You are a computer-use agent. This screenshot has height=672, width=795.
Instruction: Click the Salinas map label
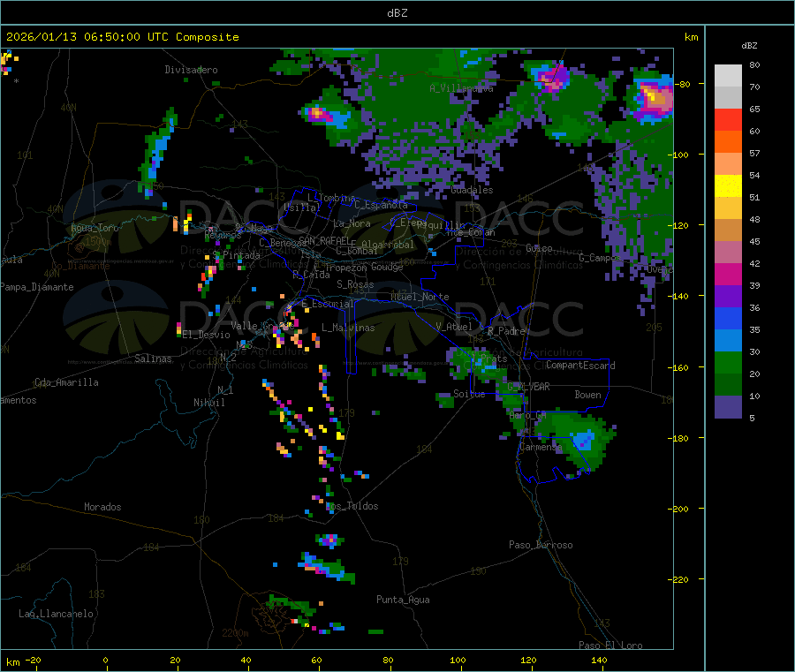(153, 359)
